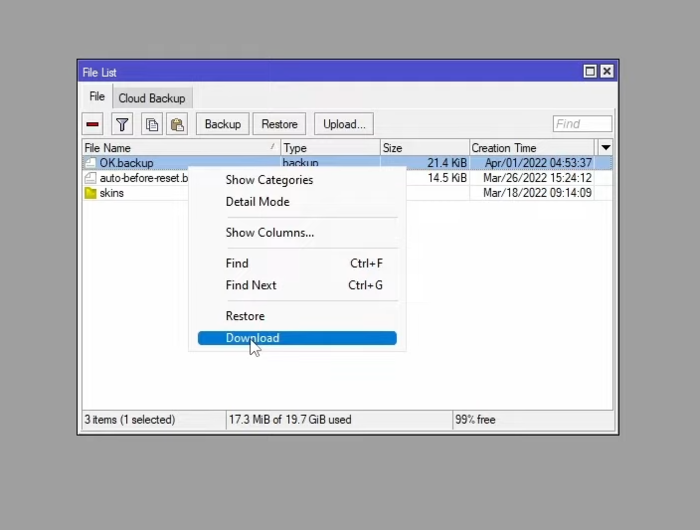Screen dimensions: 700x530
Task: Click the Restore toolbar button
Action: pos(279,124)
